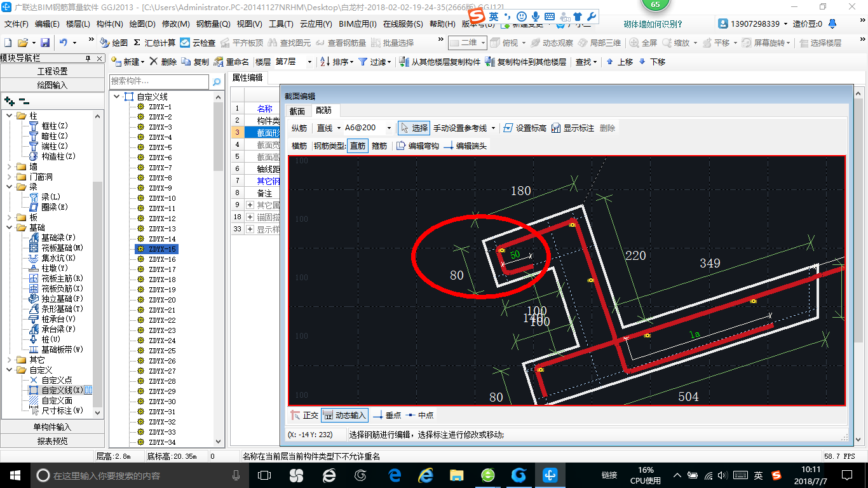This screenshot has height=488, width=868.
Task: Click 编辑端头 edit end
Action: pyautogui.click(x=465, y=146)
